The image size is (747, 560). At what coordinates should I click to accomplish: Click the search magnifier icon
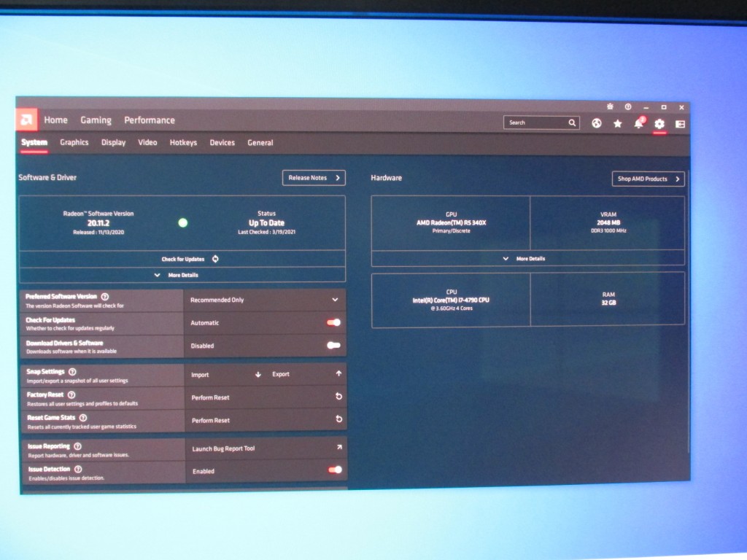pos(572,122)
